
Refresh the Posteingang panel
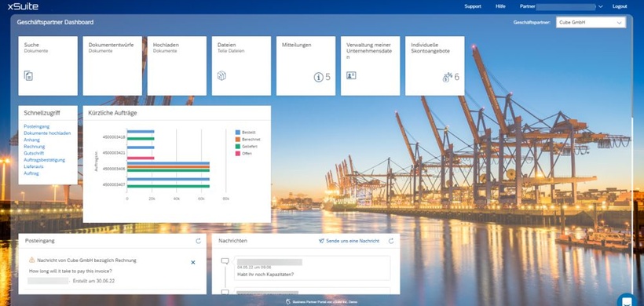pyautogui.click(x=199, y=241)
